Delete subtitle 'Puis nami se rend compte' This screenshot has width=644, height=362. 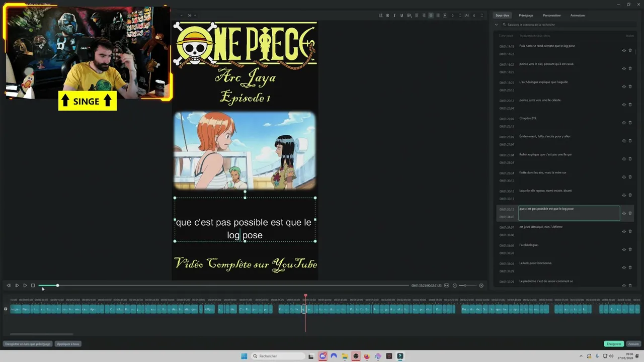click(x=630, y=50)
